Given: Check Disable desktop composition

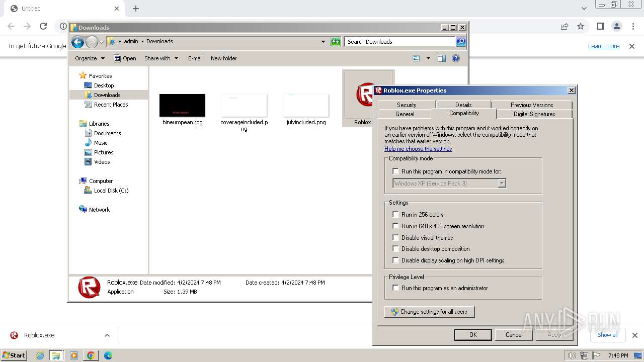Looking at the screenshot, I should click(x=395, y=249).
